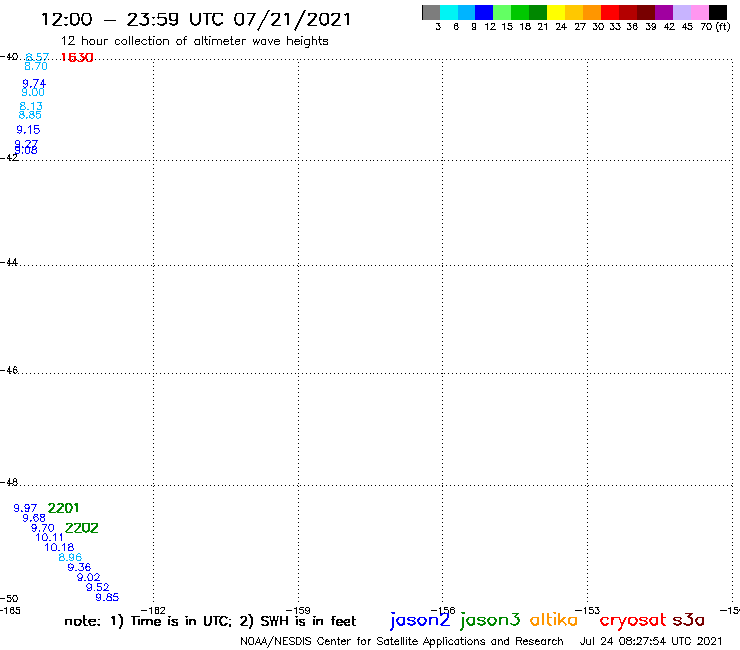Select the yellow swatch in the color bar
This screenshot has height=650, width=740.
pyautogui.click(x=556, y=12)
